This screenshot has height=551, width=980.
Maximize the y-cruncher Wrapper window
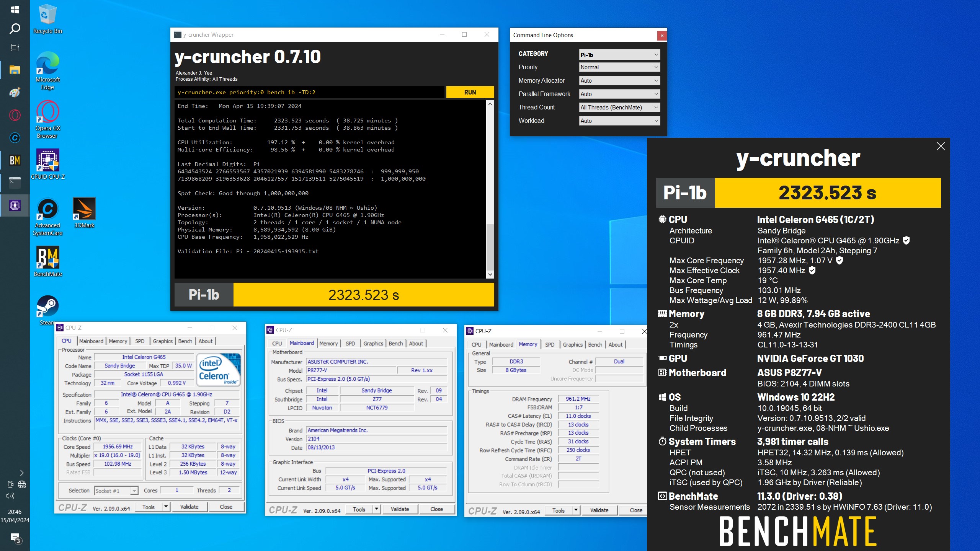[464, 34]
